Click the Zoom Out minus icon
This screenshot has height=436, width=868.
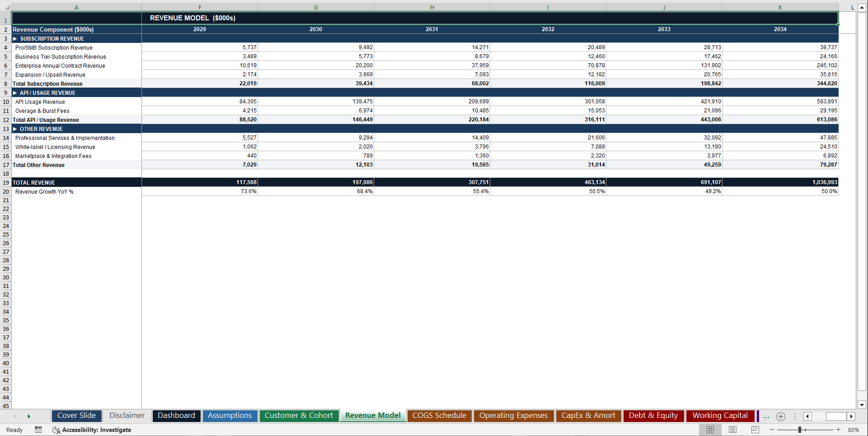(772, 430)
